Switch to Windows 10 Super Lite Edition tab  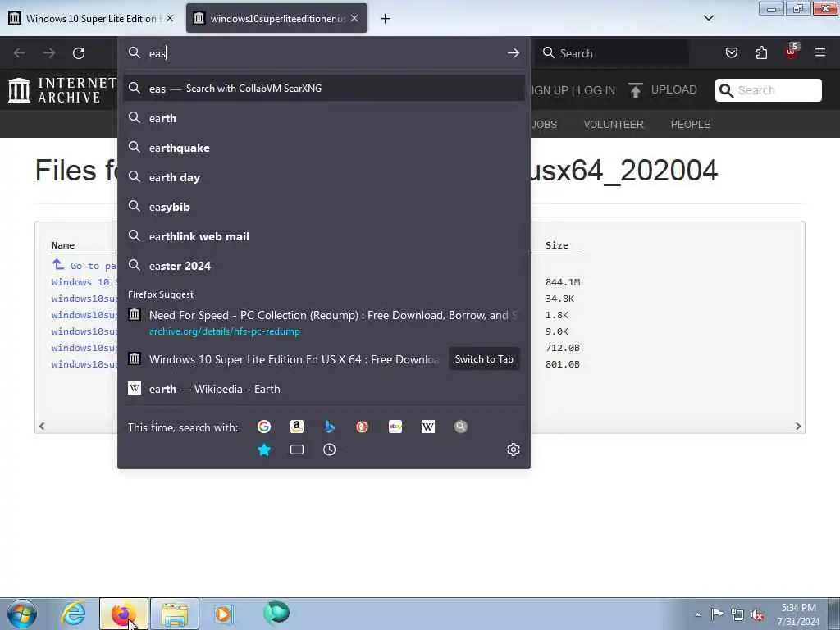92,18
